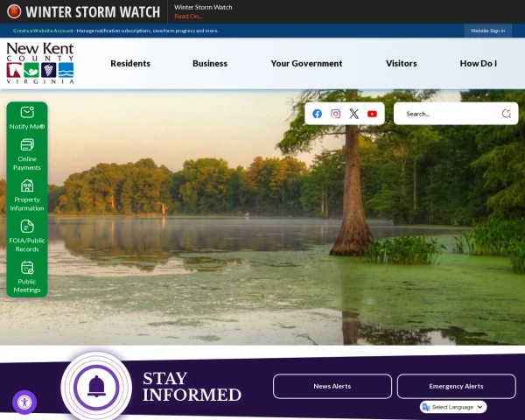The width and height of the screenshot is (525, 420).
Task: Open the Visitors menu
Action: point(401,63)
